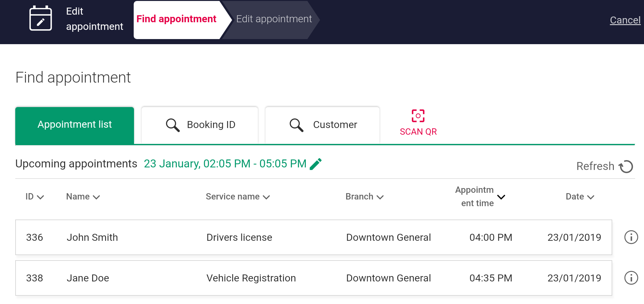Click the Cancel link

(x=625, y=20)
